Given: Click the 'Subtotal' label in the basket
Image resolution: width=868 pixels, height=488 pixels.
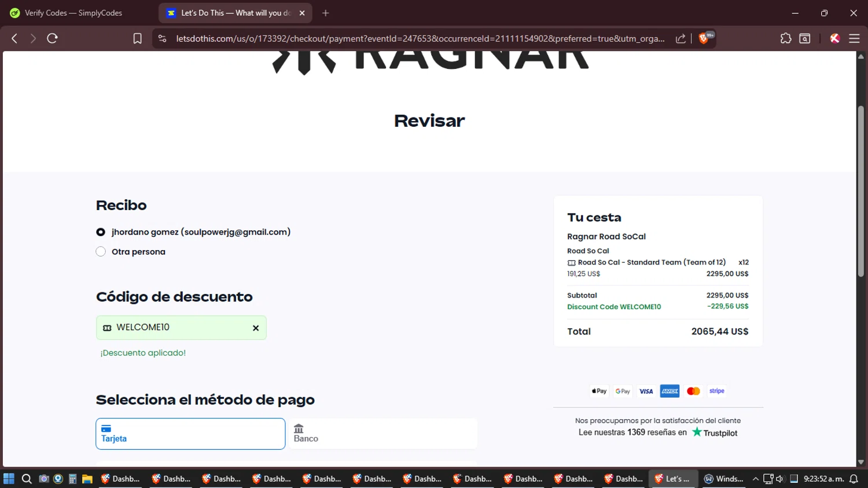Looking at the screenshot, I should [582, 295].
